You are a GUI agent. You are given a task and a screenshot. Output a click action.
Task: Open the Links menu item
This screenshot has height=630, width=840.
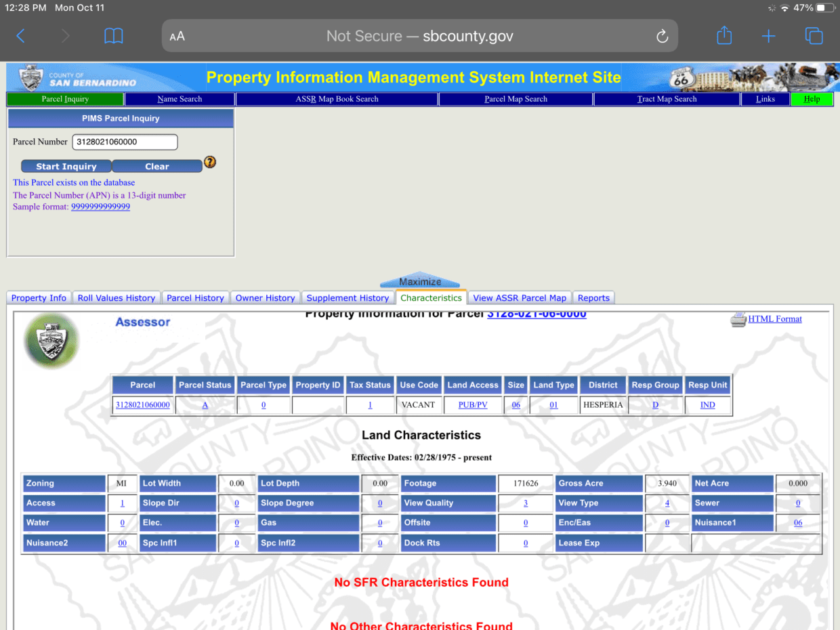765,99
